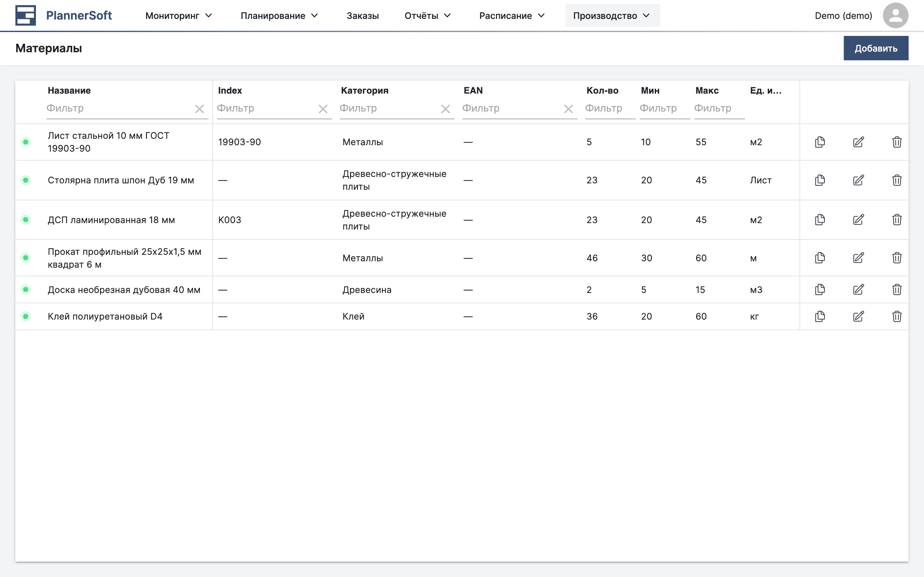Clear the Название filter field
924x577 pixels.
click(199, 109)
